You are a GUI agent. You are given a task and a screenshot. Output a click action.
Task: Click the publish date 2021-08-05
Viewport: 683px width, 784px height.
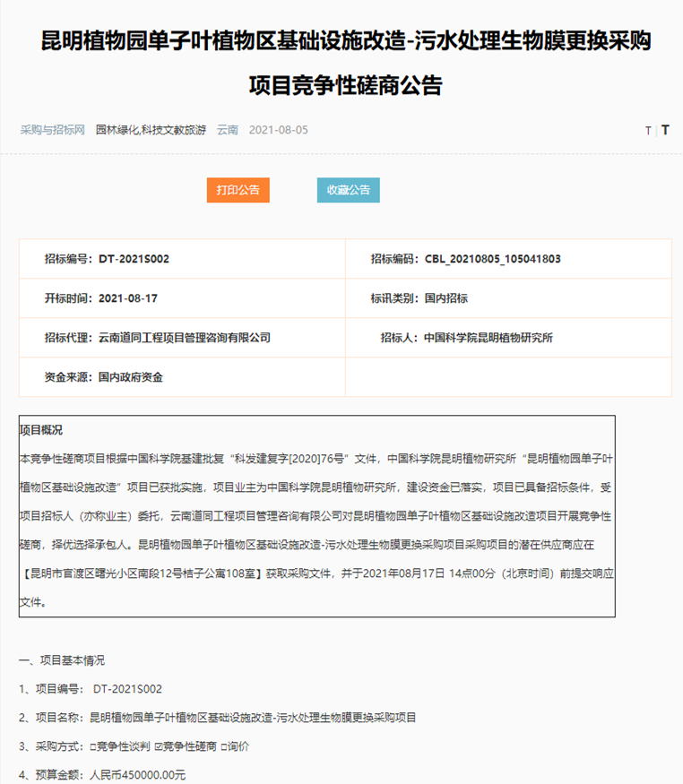click(278, 130)
